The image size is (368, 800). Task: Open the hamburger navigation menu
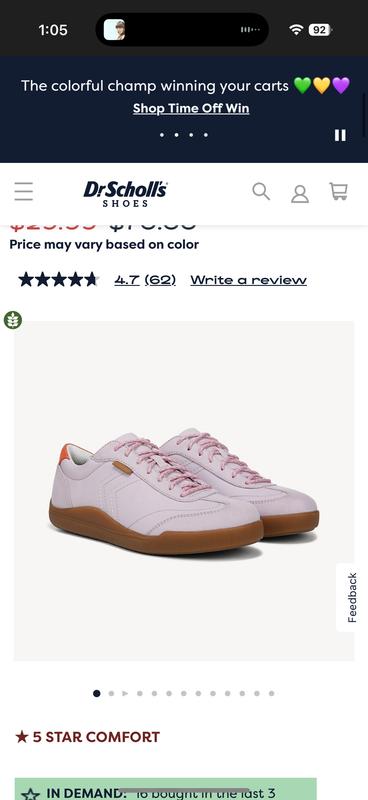click(x=23, y=191)
